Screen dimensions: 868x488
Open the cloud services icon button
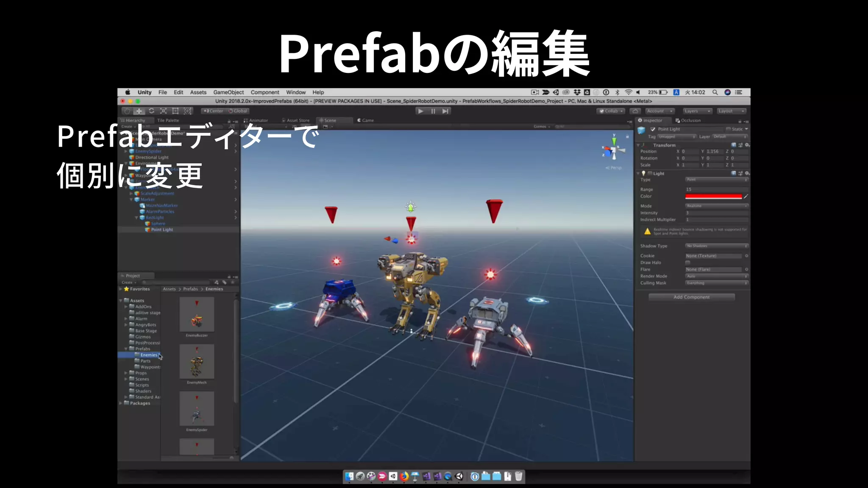635,111
